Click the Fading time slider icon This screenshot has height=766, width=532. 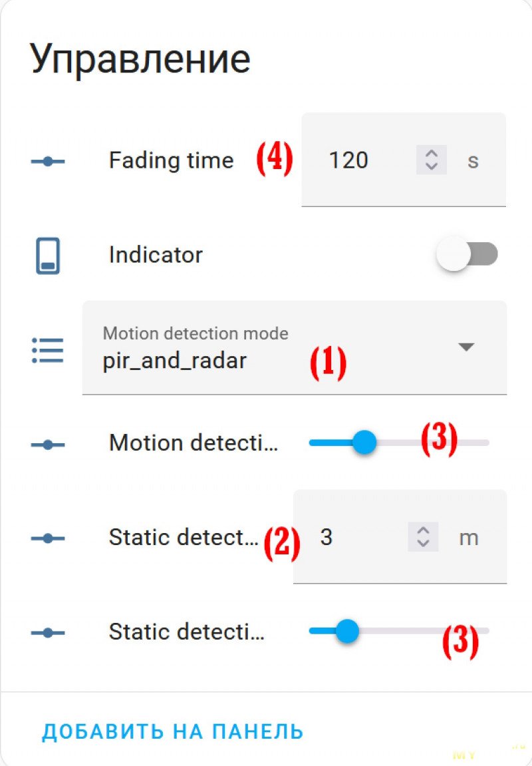tap(48, 161)
